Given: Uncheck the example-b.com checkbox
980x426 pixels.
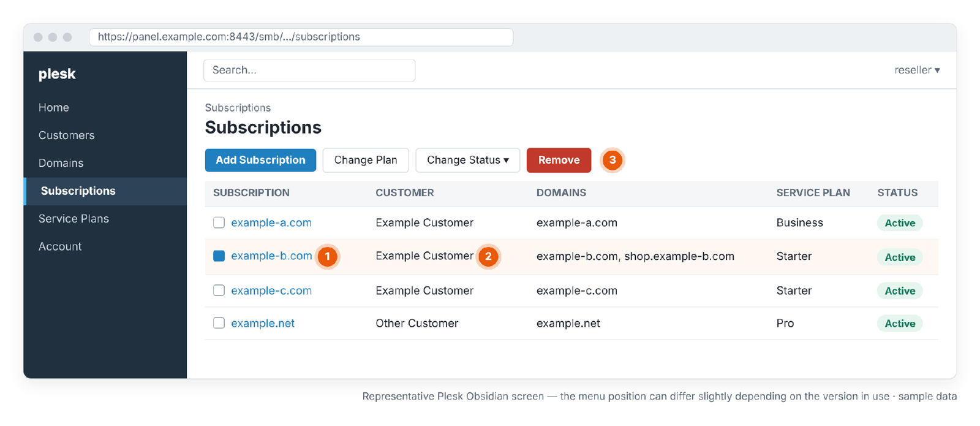Looking at the screenshot, I should 219,256.
